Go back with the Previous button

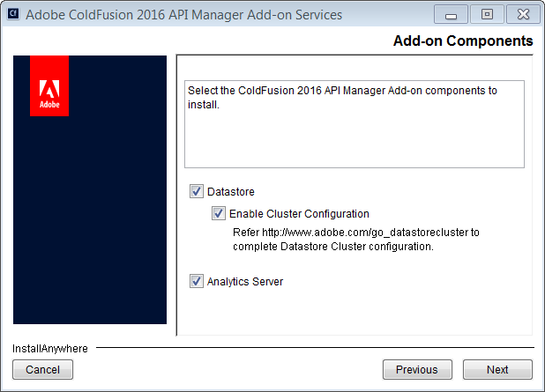[416, 370]
